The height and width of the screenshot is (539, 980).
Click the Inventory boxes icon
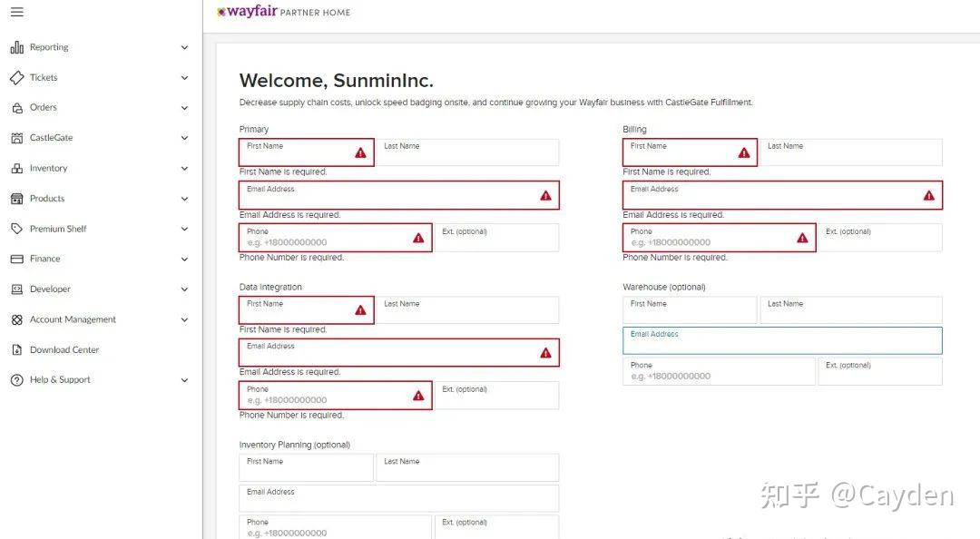pos(16,169)
